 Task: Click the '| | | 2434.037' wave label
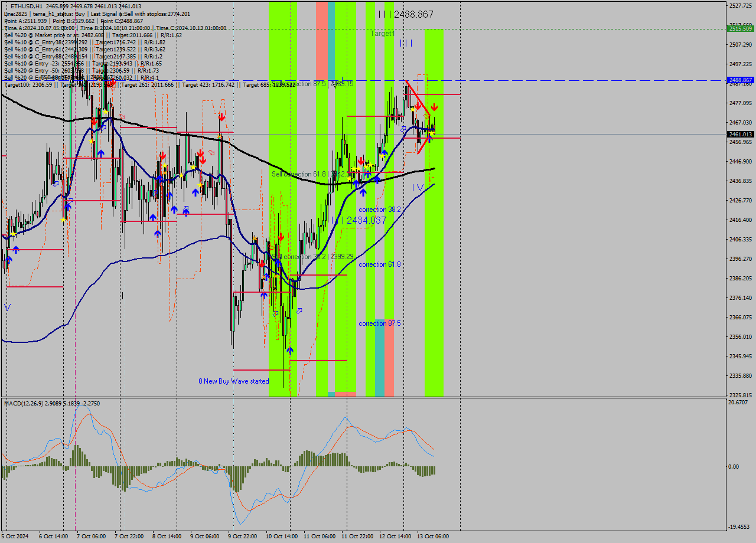359,220
